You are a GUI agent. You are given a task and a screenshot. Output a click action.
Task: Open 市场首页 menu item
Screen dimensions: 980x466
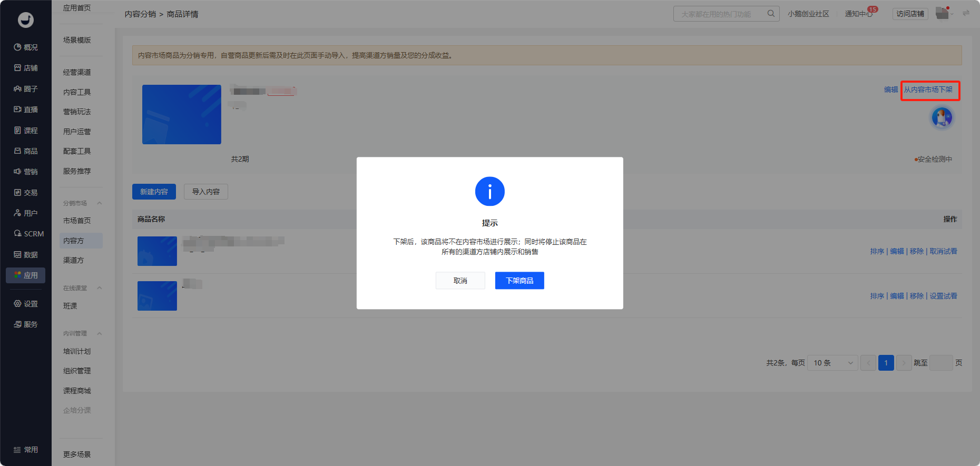(77, 221)
